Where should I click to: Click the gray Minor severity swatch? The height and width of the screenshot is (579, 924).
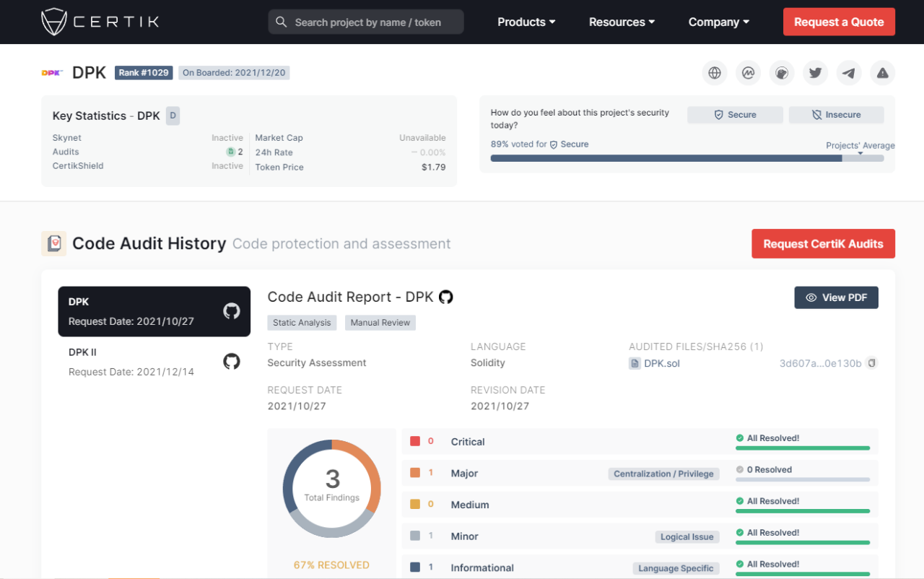coord(415,536)
